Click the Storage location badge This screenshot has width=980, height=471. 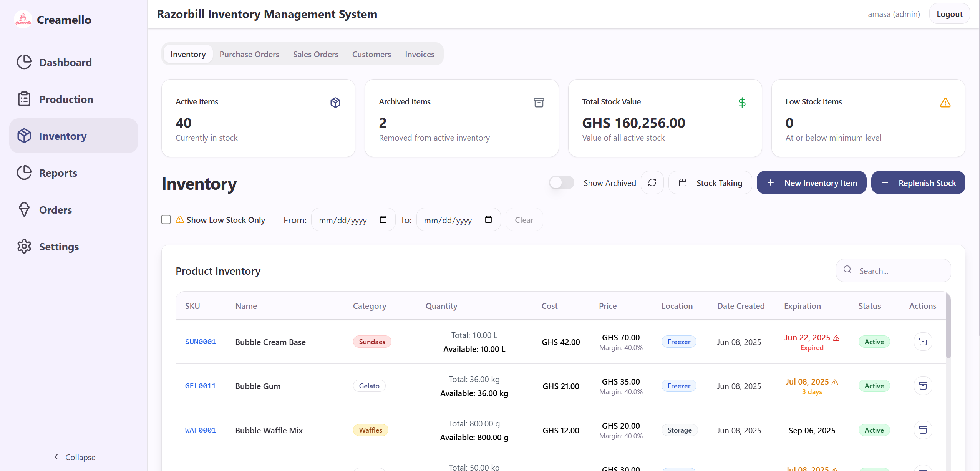click(679, 430)
